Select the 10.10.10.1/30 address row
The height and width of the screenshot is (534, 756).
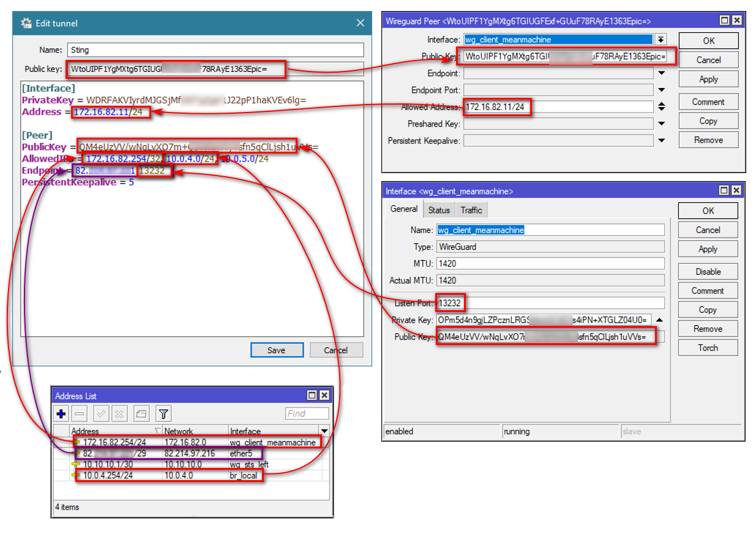(x=108, y=464)
